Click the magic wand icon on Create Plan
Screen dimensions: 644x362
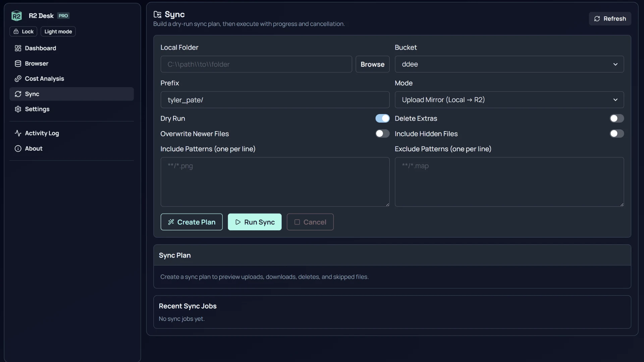point(171,222)
